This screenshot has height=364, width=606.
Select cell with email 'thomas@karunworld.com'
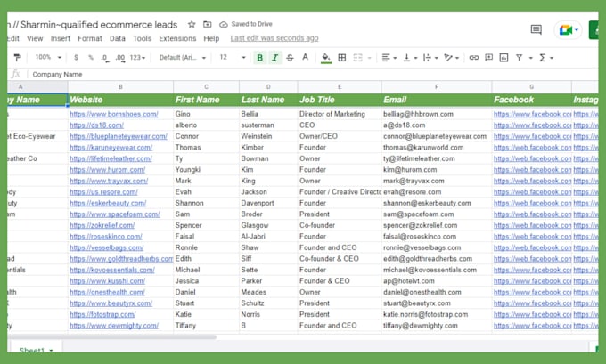click(437, 148)
